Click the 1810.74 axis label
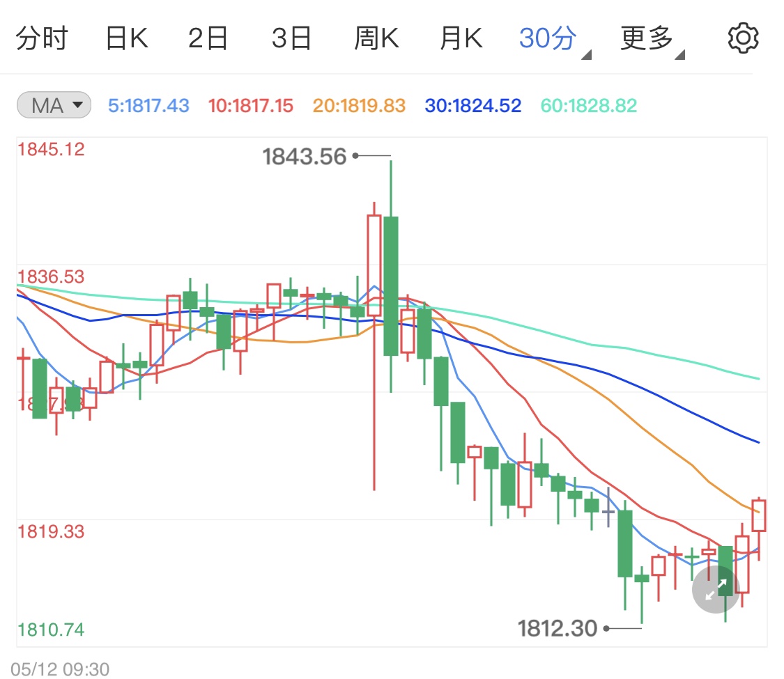This screenshot has width=784, height=679. coord(51,629)
